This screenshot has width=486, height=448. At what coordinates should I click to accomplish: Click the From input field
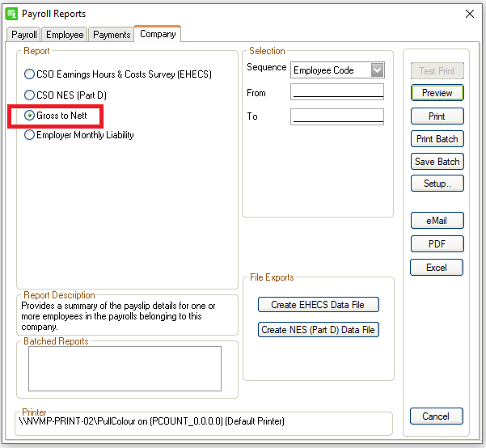pos(336,93)
